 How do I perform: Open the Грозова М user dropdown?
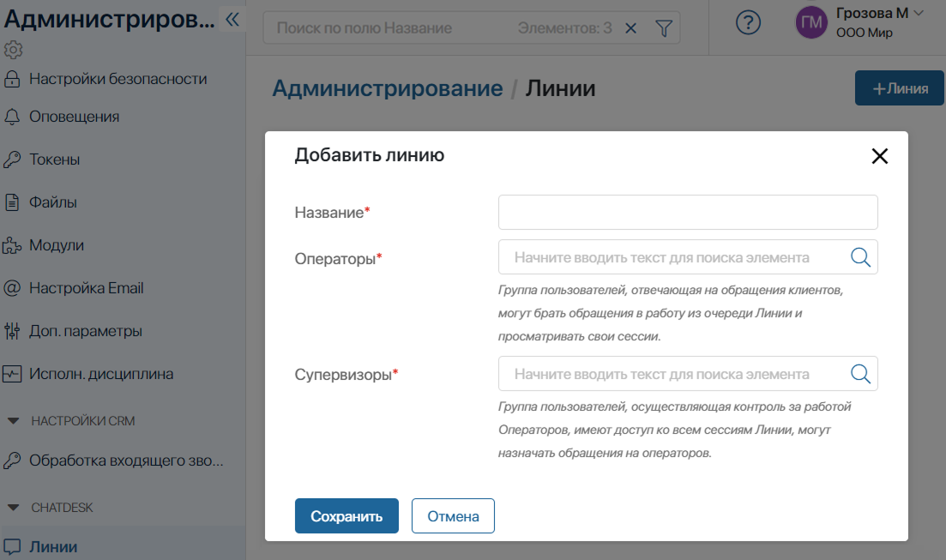coord(919,13)
